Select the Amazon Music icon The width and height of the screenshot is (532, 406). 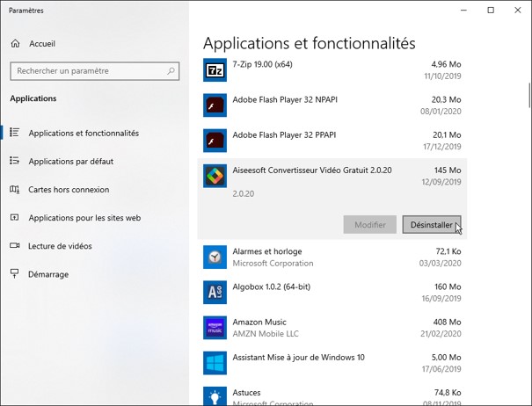pyautogui.click(x=215, y=328)
